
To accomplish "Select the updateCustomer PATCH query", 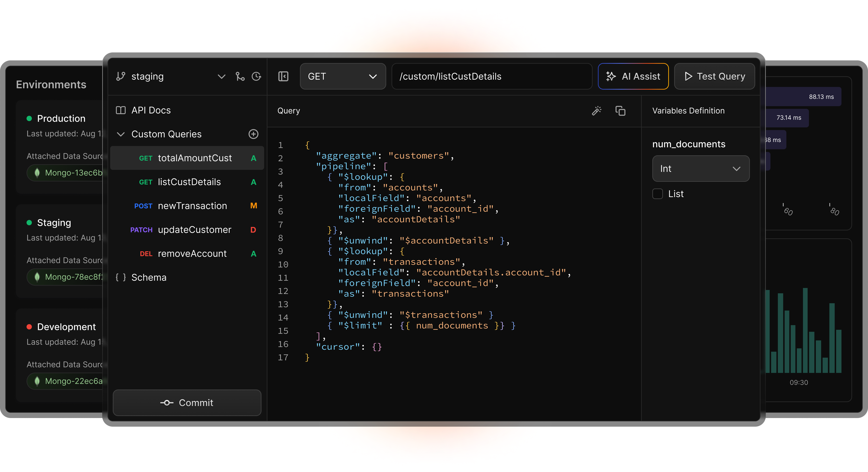I will (187, 230).
